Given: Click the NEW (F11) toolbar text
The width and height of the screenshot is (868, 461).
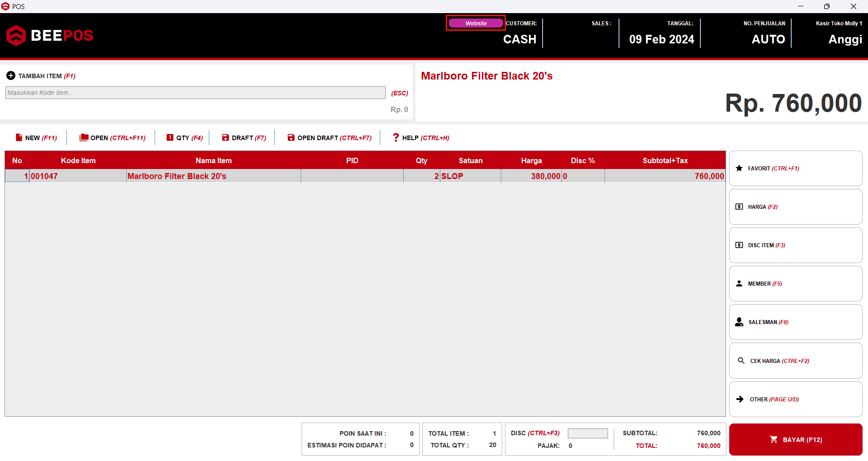Looking at the screenshot, I should pyautogui.click(x=41, y=138).
